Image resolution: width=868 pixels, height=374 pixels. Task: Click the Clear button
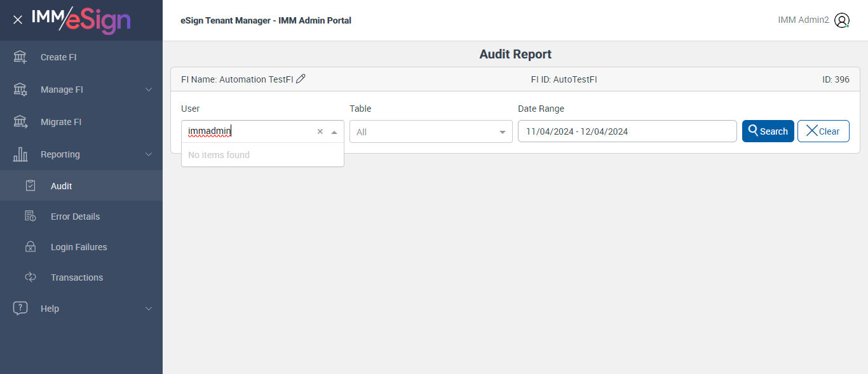pyautogui.click(x=823, y=131)
